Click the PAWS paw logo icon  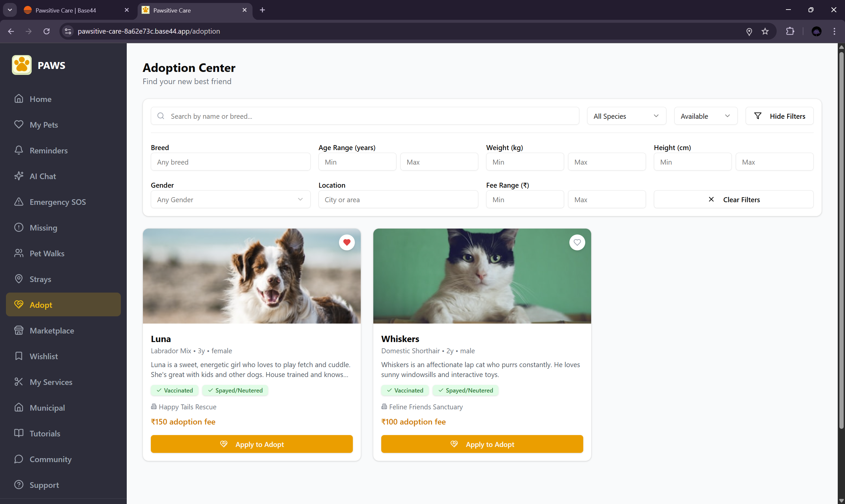pos(22,65)
